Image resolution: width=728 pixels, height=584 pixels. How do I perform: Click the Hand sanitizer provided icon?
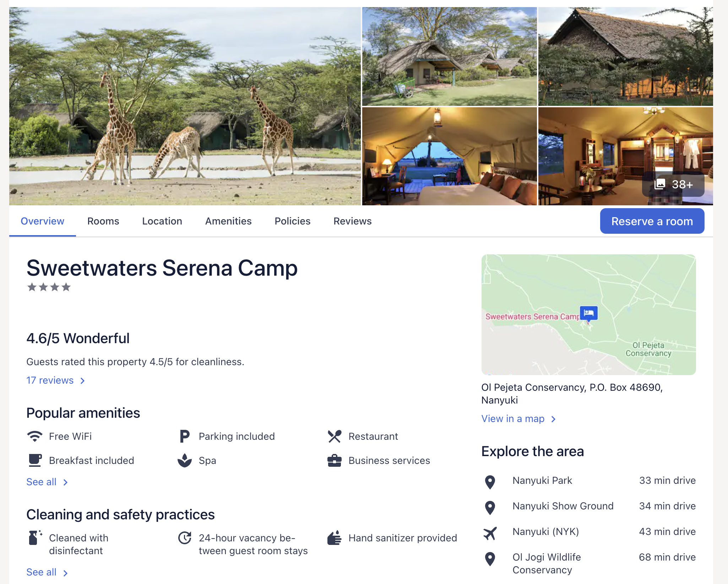(x=335, y=538)
